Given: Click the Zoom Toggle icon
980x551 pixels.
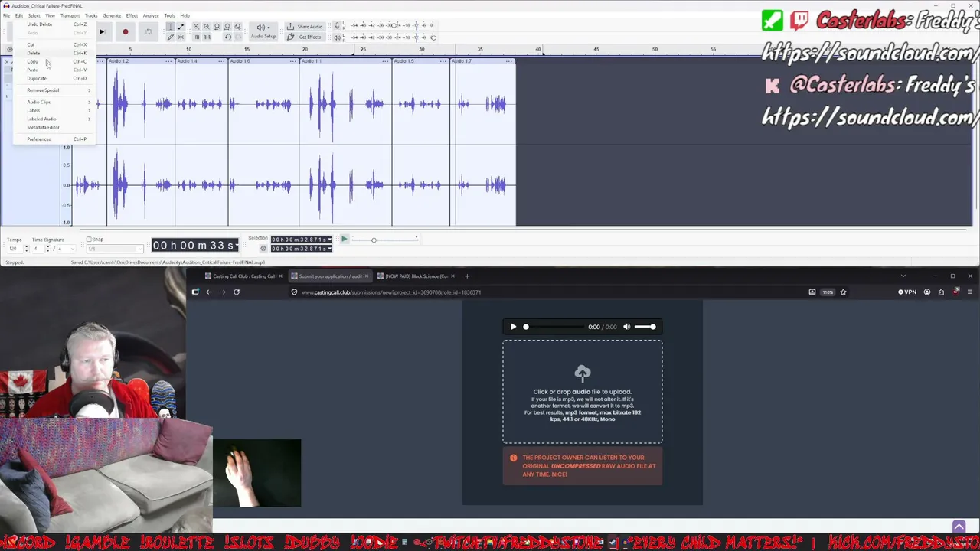Looking at the screenshot, I should 237,27.
